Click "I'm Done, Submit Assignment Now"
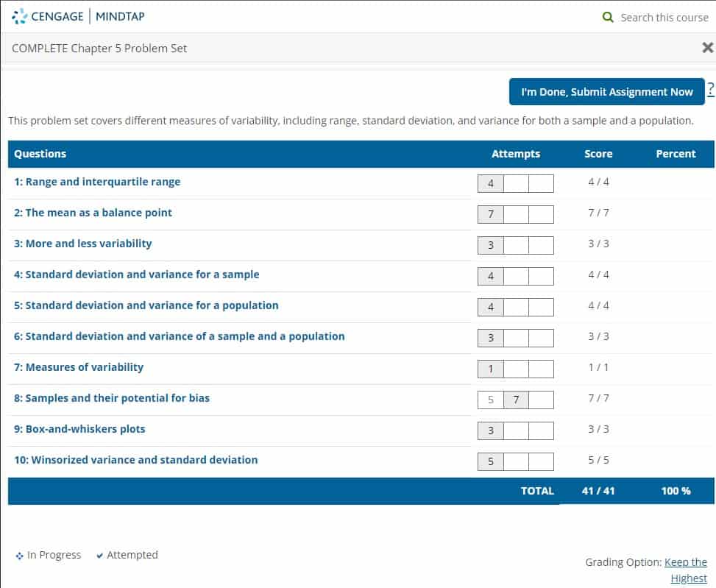This screenshot has height=588, width=716. 606,91
